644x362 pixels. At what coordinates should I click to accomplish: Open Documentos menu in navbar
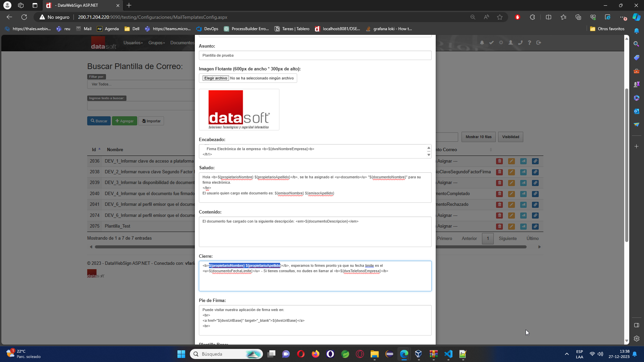pyautogui.click(x=182, y=43)
